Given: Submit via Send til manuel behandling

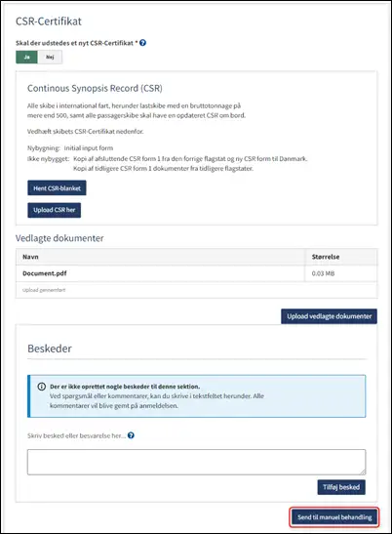Looking at the screenshot, I should [334, 517].
